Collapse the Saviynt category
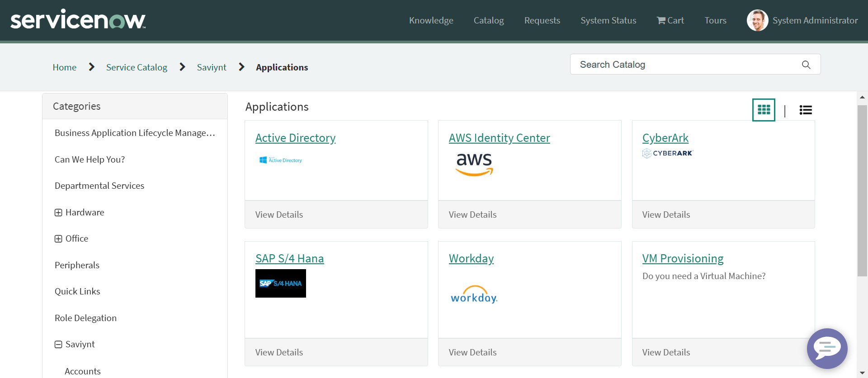The image size is (868, 378). tap(58, 344)
